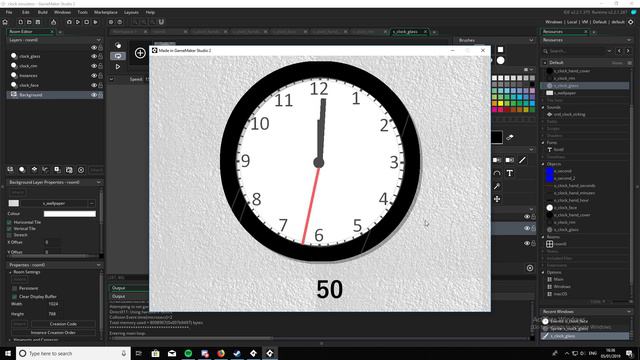The image size is (640, 360).
Task: Toggle visibility of the Background layer
Action: (x=94, y=95)
